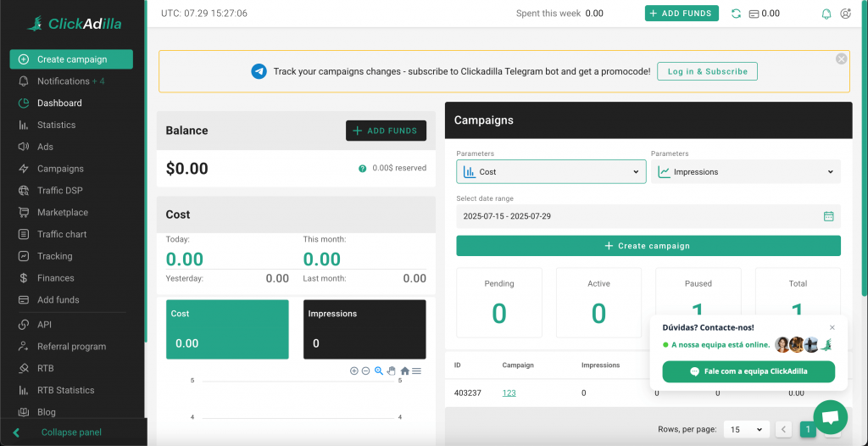The height and width of the screenshot is (446, 868).
Task: Click the Telegram icon in banner
Action: tap(259, 71)
